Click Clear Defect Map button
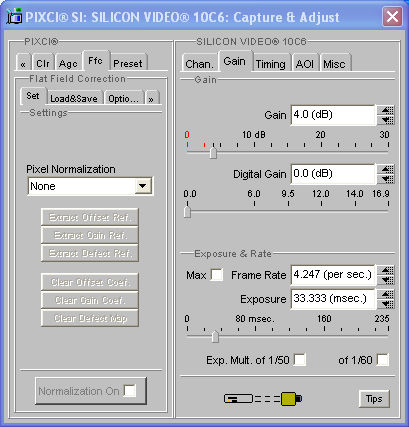This screenshot has width=409, height=427. click(x=90, y=318)
